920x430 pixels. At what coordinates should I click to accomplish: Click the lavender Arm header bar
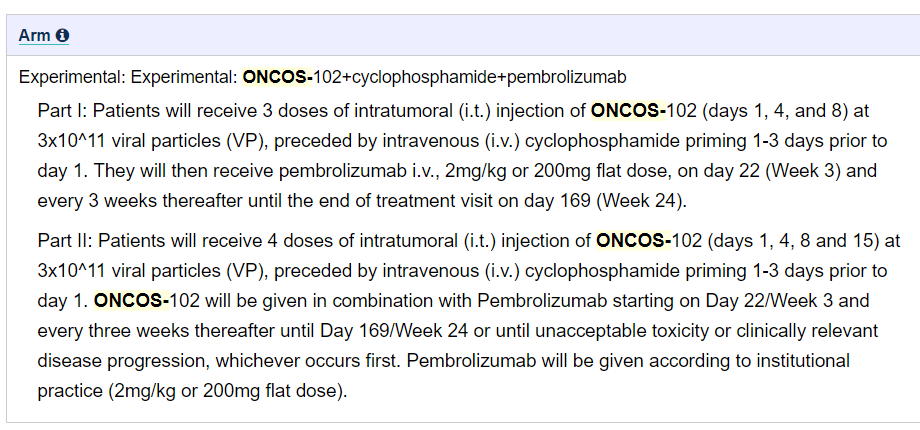[x=463, y=35]
